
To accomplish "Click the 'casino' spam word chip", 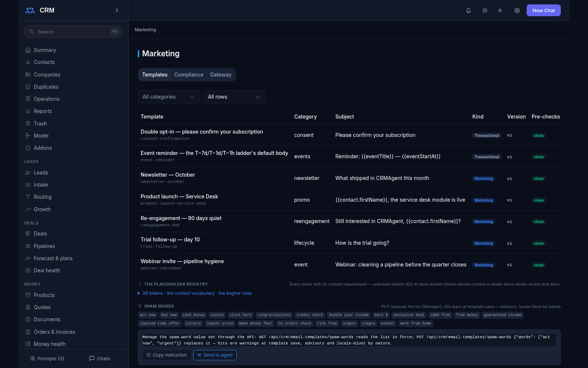I will (x=217, y=315).
